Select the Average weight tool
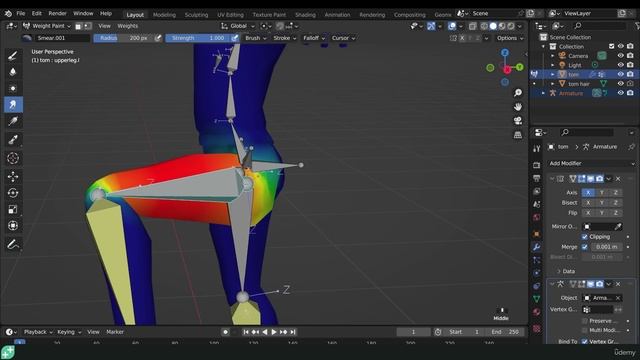 pos(13,88)
